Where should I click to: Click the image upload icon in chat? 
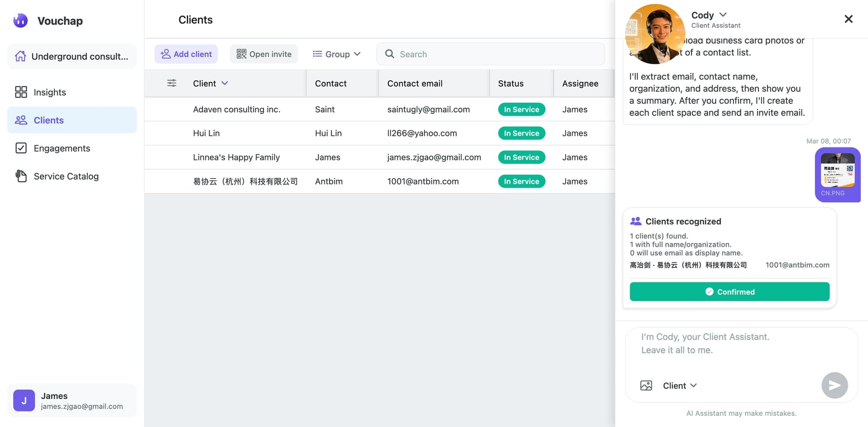point(646,385)
